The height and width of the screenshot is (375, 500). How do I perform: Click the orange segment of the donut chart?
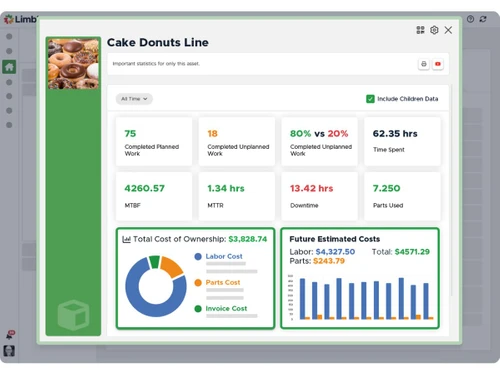(x=171, y=266)
